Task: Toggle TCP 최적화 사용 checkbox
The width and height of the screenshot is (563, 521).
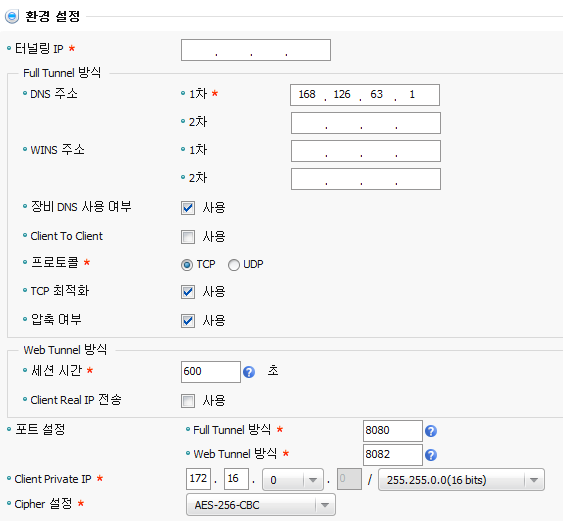Action: click(x=188, y=292)
